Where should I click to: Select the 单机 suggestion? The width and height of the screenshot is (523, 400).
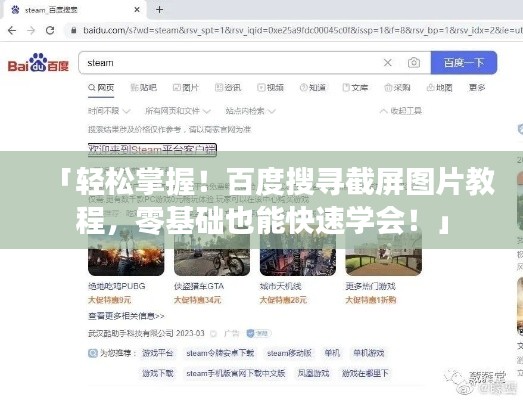(x=332, y=353)
